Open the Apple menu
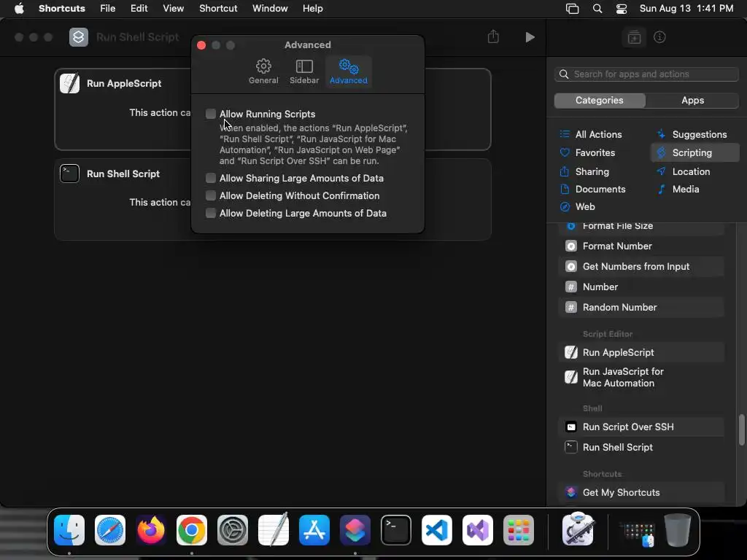 [x=19, y=9]
